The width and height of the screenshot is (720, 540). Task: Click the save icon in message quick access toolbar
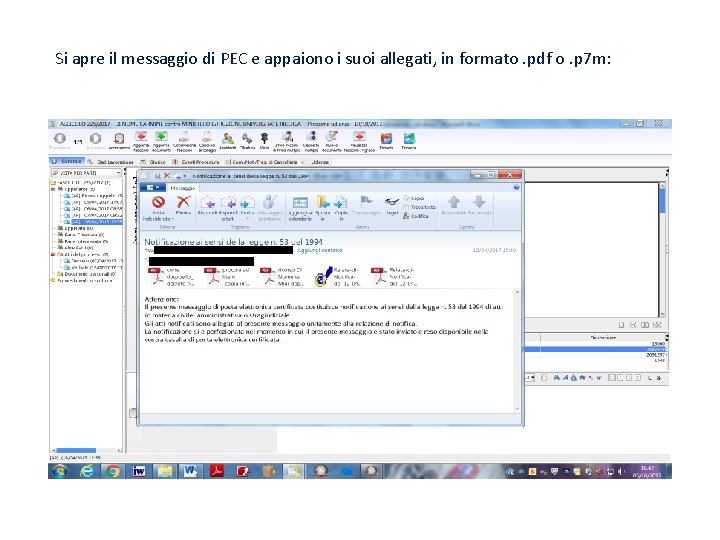point(157,176)
